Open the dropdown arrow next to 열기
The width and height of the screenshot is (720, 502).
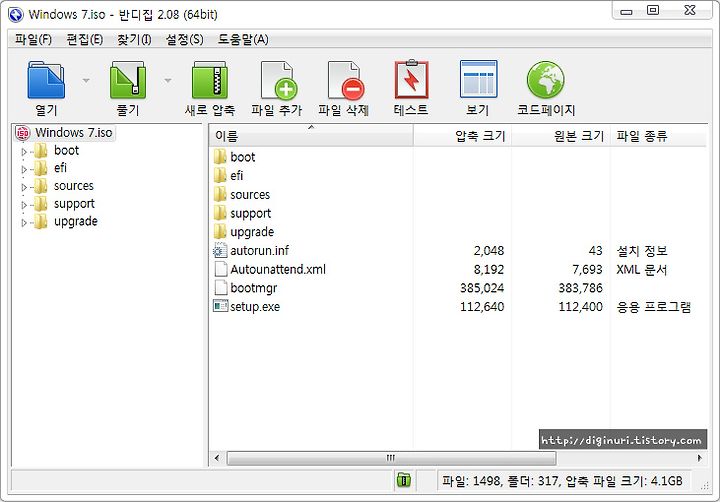point(86,81)
